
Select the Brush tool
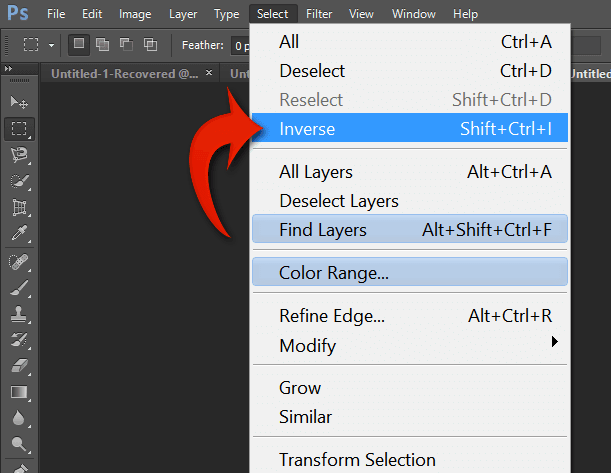19,288
